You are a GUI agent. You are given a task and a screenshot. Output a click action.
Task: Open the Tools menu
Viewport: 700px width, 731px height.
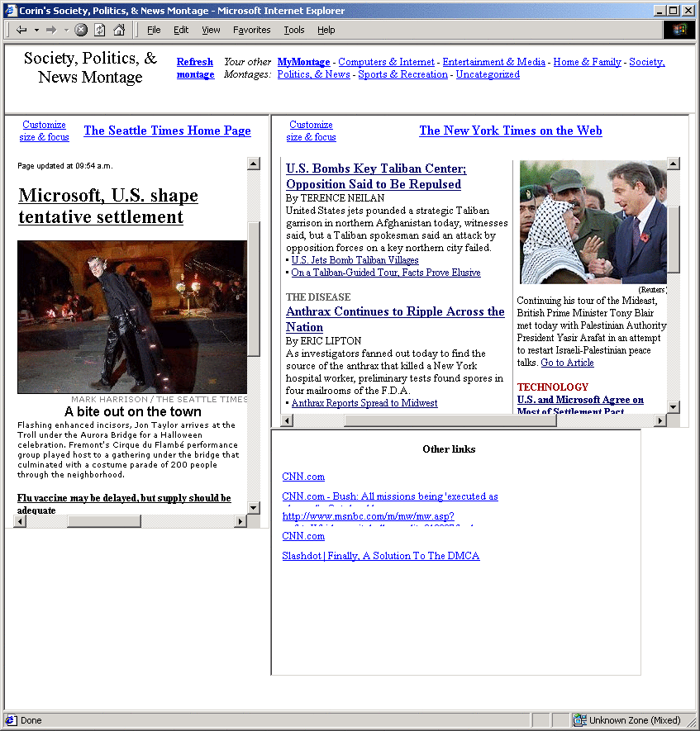(293, 30)
